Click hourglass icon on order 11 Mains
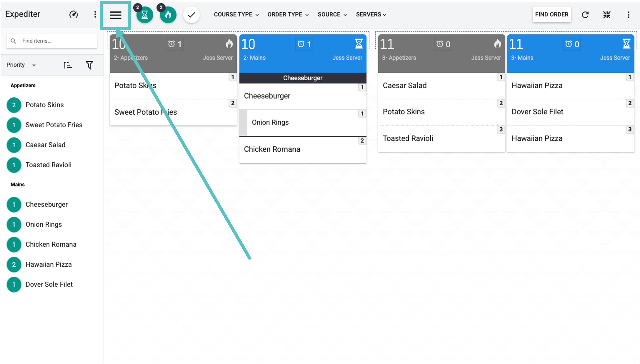Screen dimensions: 640x364 pyautogui.click(x=626, y=44)
